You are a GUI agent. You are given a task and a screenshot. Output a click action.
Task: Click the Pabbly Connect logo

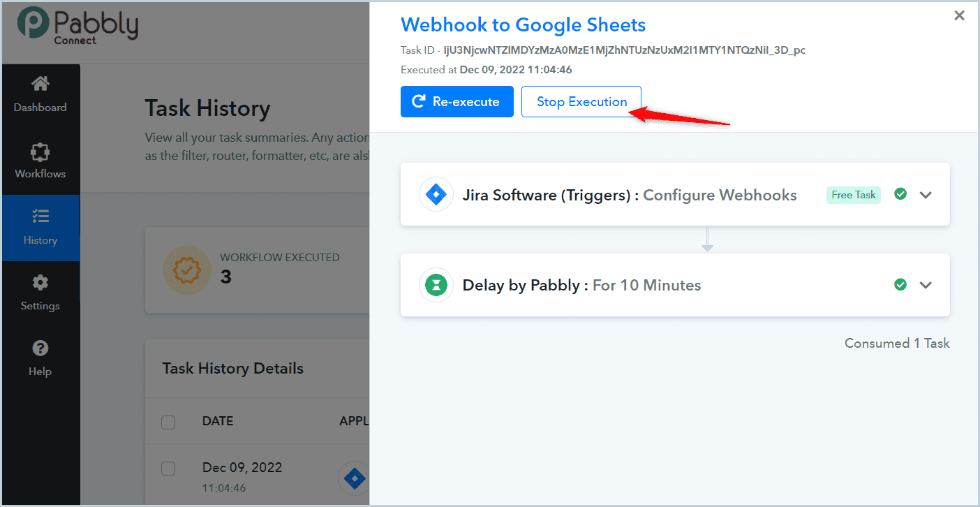[x=77, y=26]
